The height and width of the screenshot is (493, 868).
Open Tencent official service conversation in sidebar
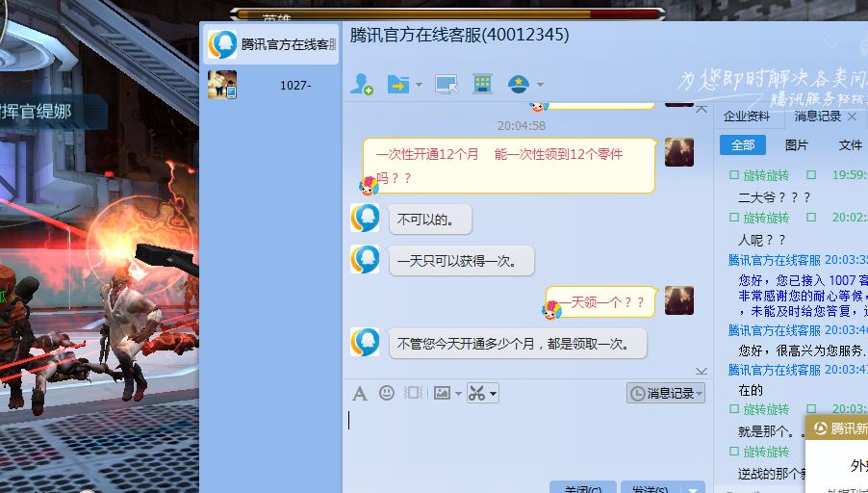tap(270, 44)
